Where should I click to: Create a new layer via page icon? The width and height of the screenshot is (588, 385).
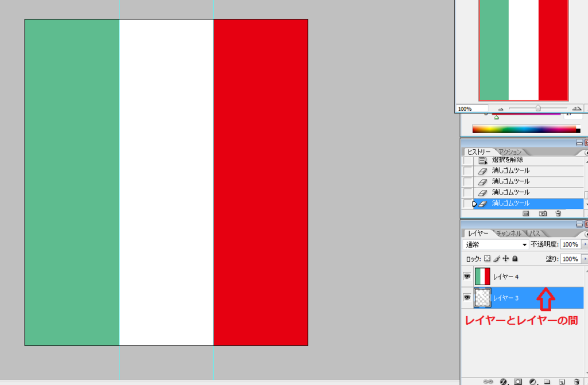pyautogui.click(x=562, y=382)
